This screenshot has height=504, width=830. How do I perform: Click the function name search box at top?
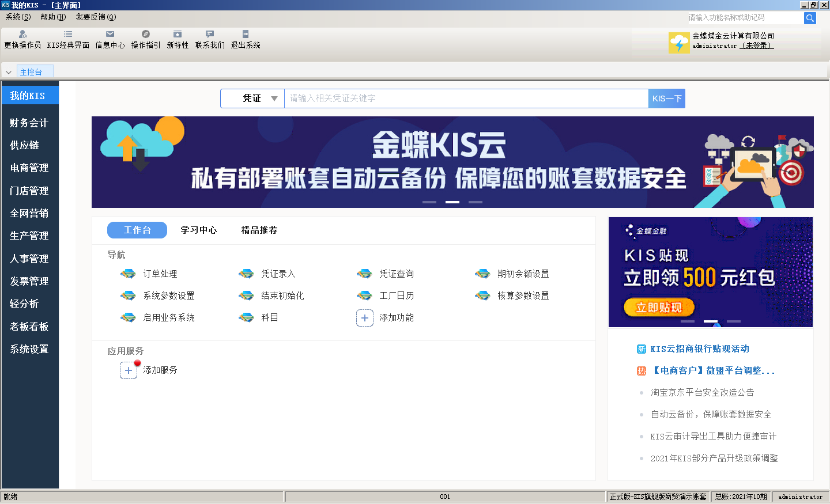[745, 18]
